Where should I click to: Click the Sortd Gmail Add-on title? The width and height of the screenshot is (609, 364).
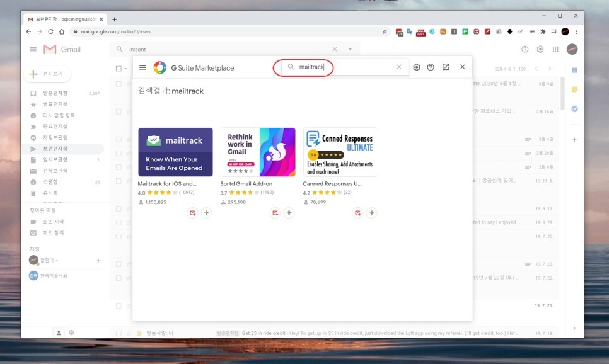pyautogui.click(x=246, y=183)
